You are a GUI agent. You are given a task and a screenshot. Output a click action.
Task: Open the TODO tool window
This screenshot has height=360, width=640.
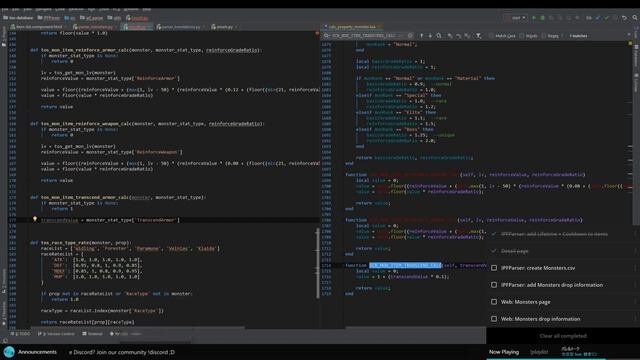tap(21, 334)
